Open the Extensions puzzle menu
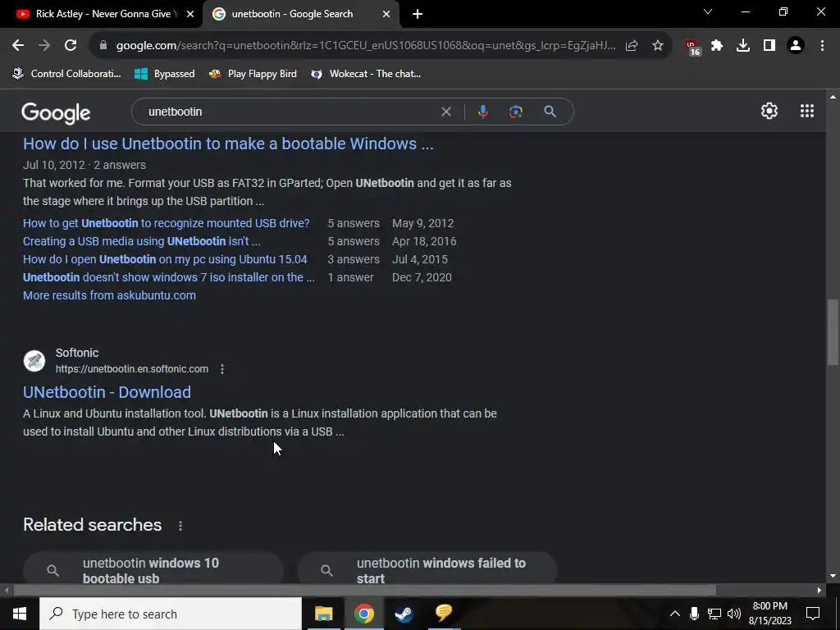 (x=717, y=46)
